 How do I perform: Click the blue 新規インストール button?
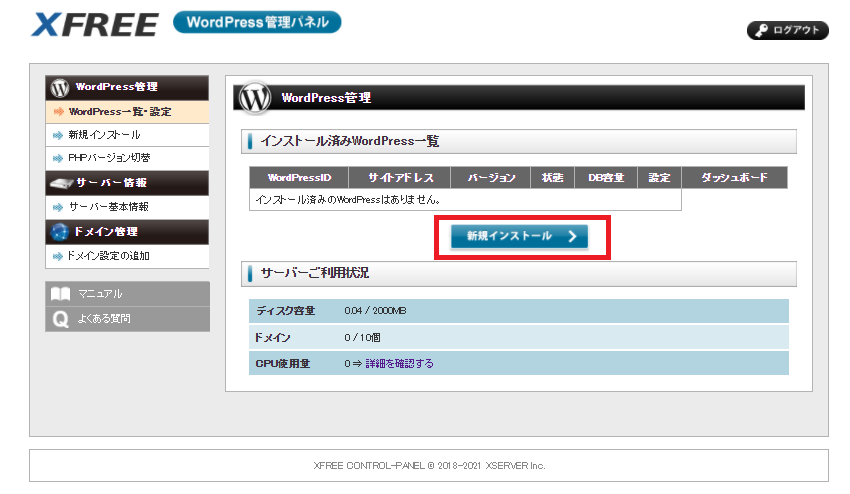[519, 236]
